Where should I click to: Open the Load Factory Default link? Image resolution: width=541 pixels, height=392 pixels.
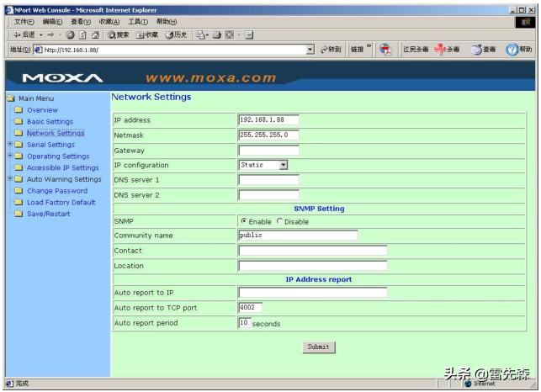[61, 202]
